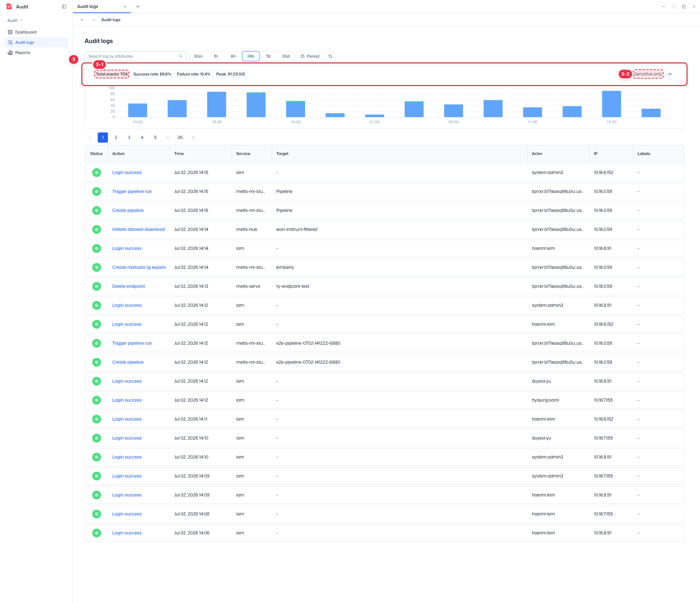Go to next page of results

click(x=193, y=138)
